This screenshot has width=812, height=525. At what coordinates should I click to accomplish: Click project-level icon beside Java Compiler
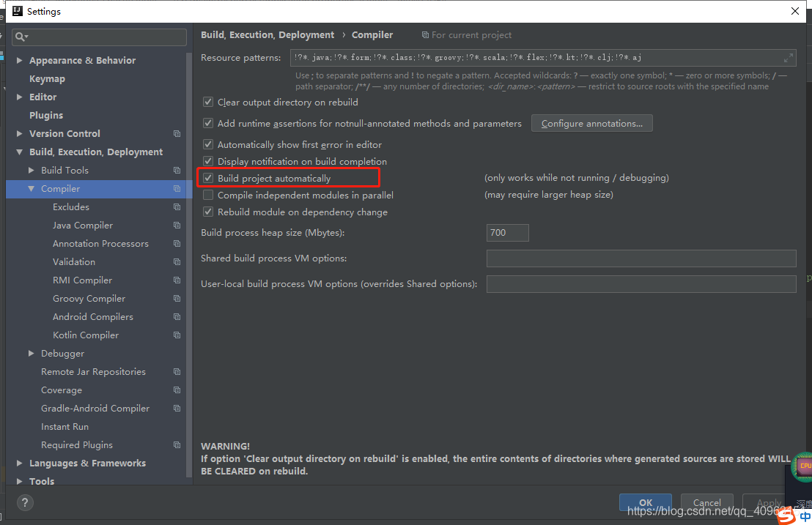click(x=177, y=226)
